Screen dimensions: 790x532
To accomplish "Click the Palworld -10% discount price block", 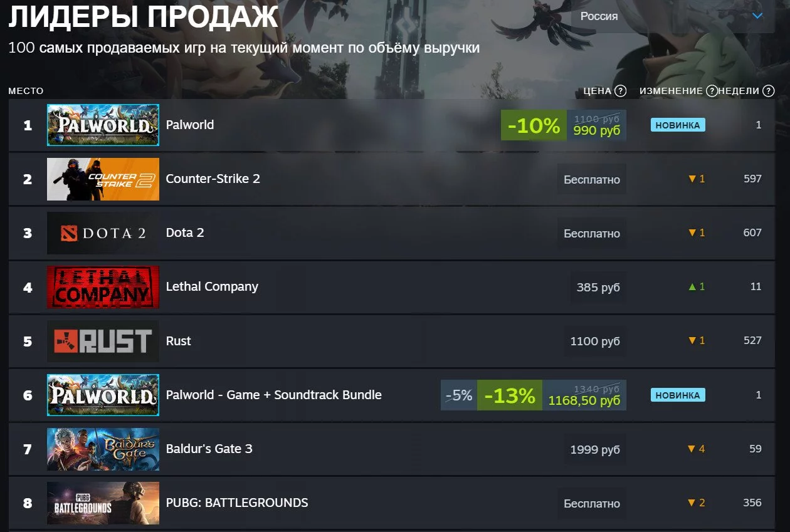I will (x=563, y=125).
